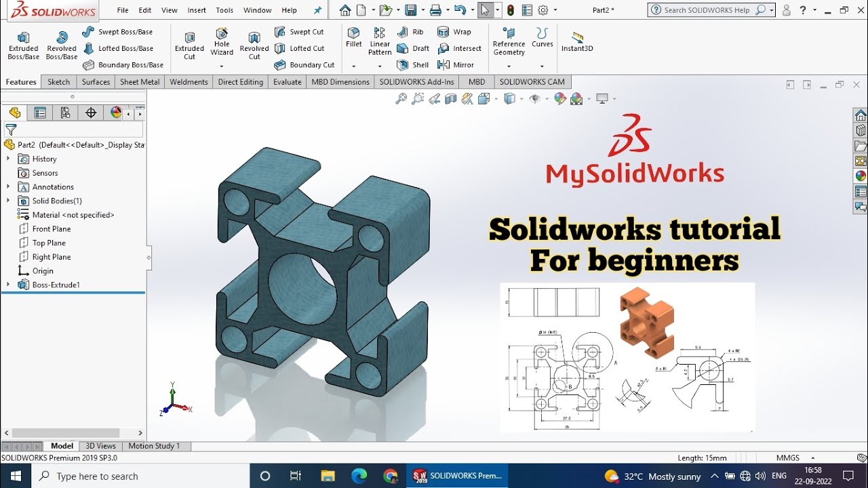Click the FeatureManager filter field
Image resolution: width=868 pixels, height=488 pixels.
click(x=73, y=129)
